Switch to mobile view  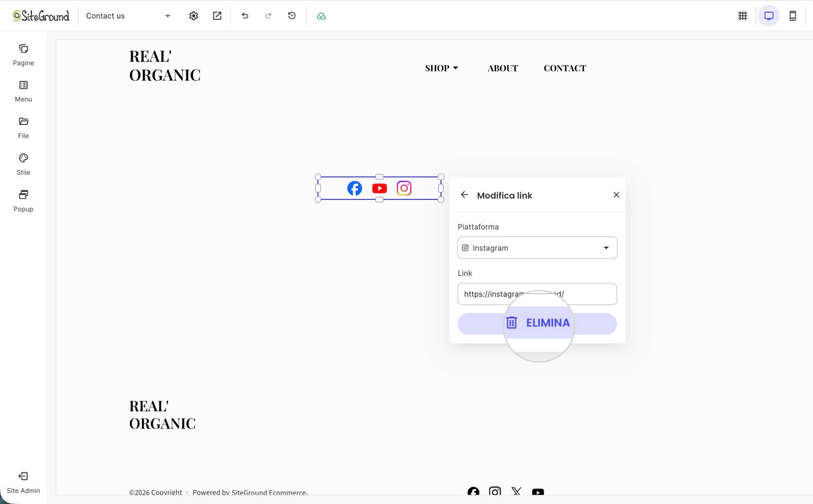click(793, 16)
